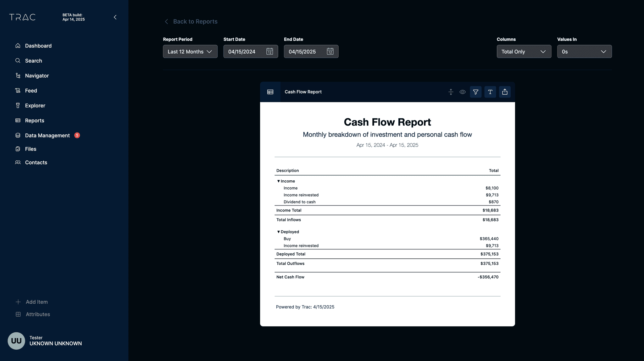Go to Explorer in sidebar
The width and height of the screenshot is (644, 361).
[35, 106]
